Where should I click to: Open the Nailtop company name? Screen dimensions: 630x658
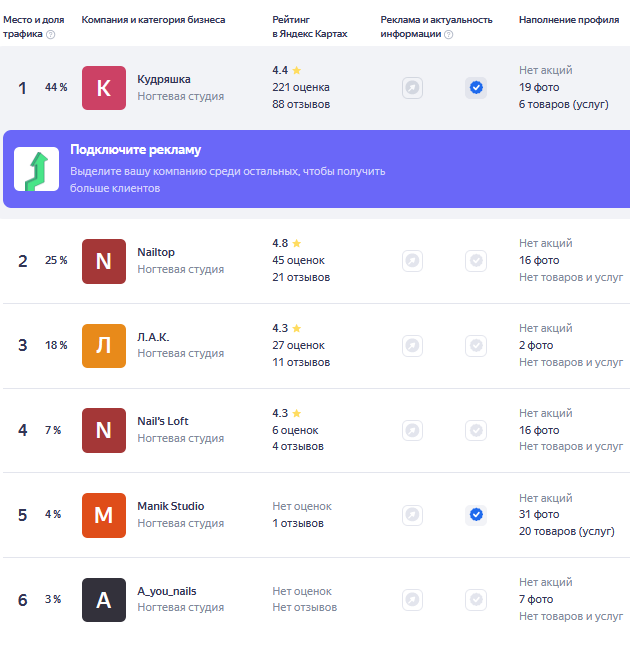coord(156,252)
